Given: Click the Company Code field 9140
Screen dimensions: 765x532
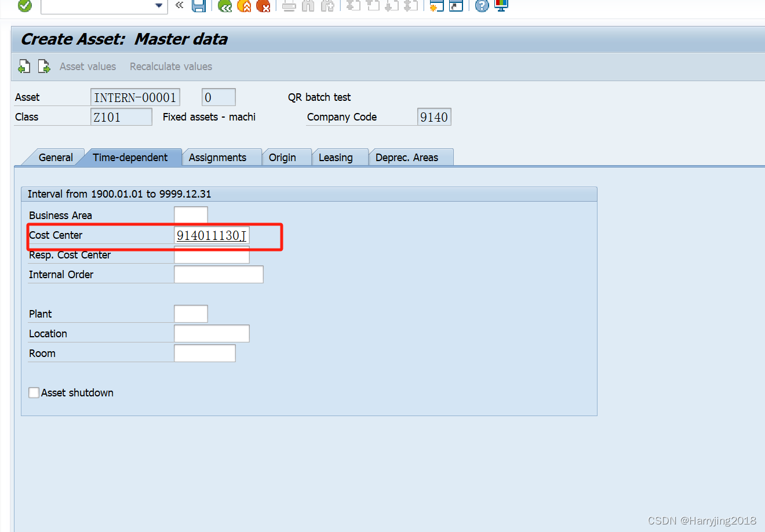Looking at the screenshot, I should click(x=434, y=117).
